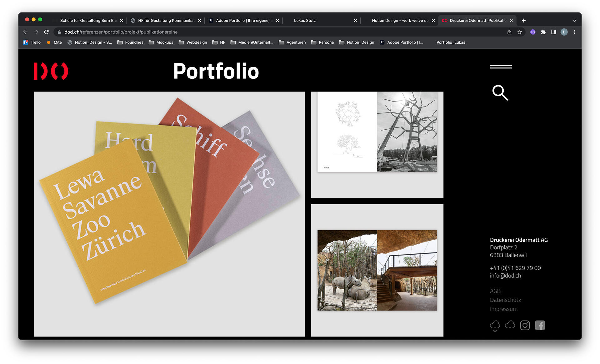Click the share icon in address bar
The height and width of the screenshot is (364, 600).
point(509,32)
